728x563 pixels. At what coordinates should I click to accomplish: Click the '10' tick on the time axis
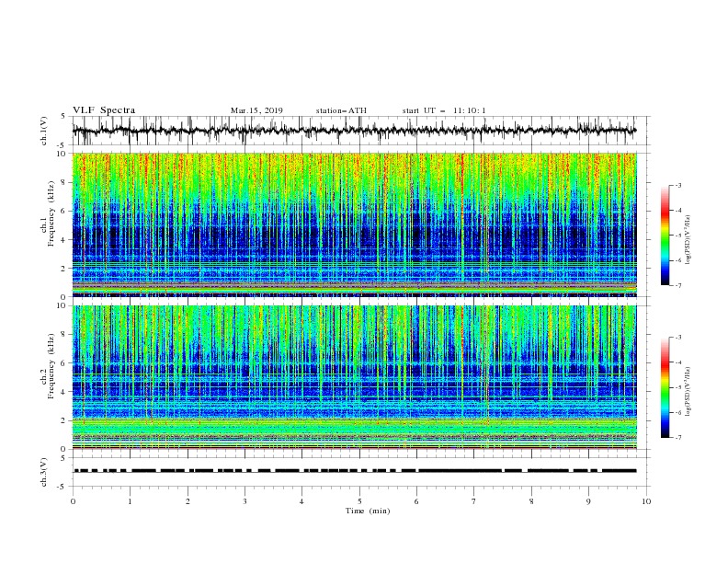(646, 501)
